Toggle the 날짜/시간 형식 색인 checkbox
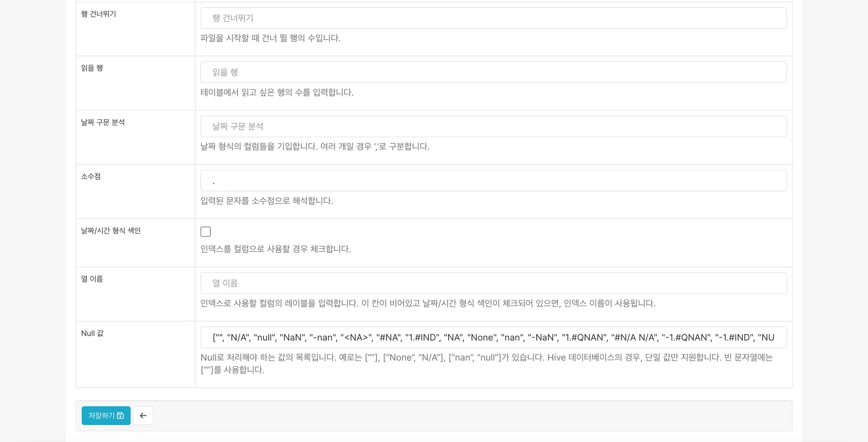 tap(206, 231)
